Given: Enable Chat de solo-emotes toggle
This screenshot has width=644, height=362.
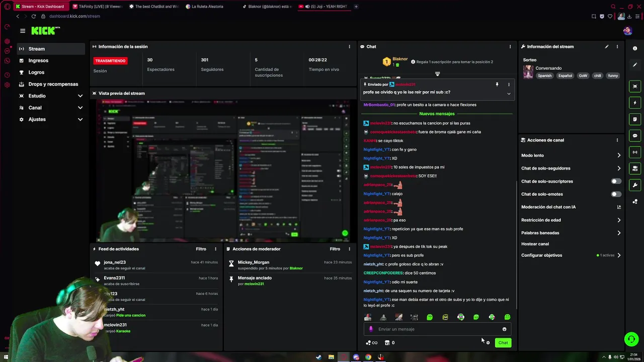Looking at the screenshot, I should [616, 194].
